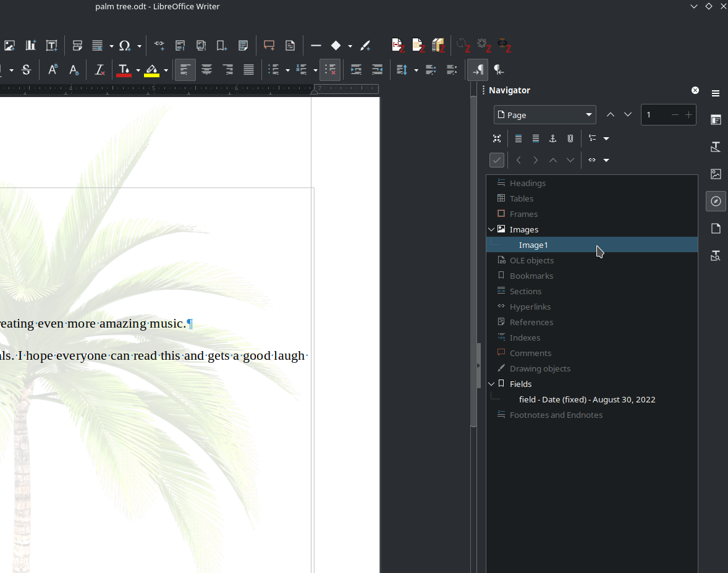Toggle justified paragraph alignment
This screenshot has height=573, width=728.
[248, 70]
